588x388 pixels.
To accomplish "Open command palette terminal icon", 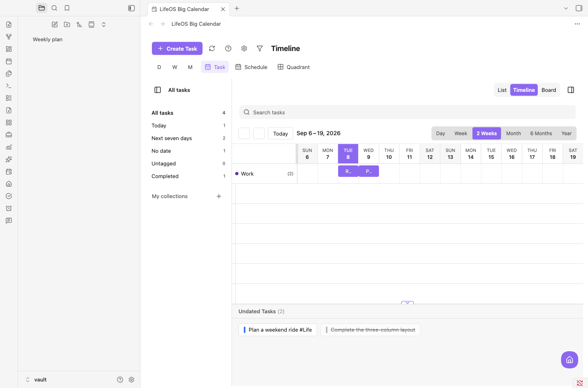I will pos(9,86).
